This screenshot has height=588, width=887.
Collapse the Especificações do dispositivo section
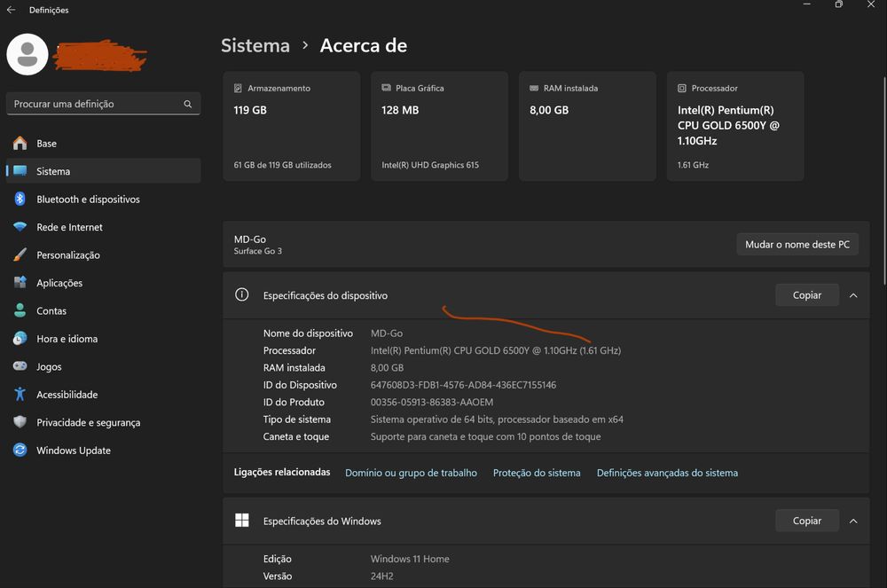click(x=853, y=295)
